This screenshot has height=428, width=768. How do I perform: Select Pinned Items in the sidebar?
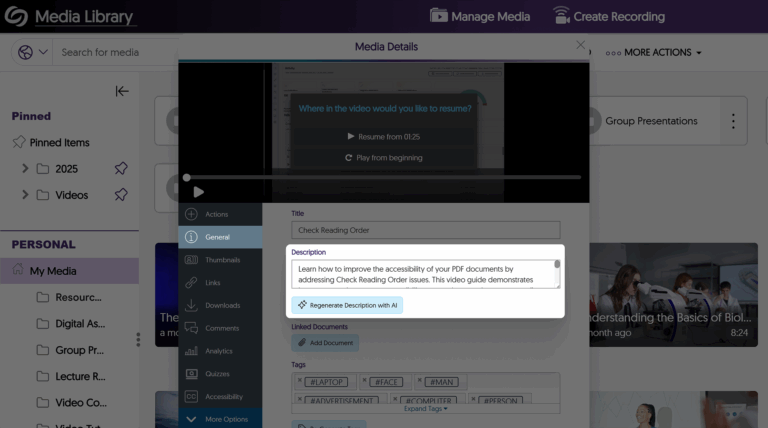[x=50, y=143]
